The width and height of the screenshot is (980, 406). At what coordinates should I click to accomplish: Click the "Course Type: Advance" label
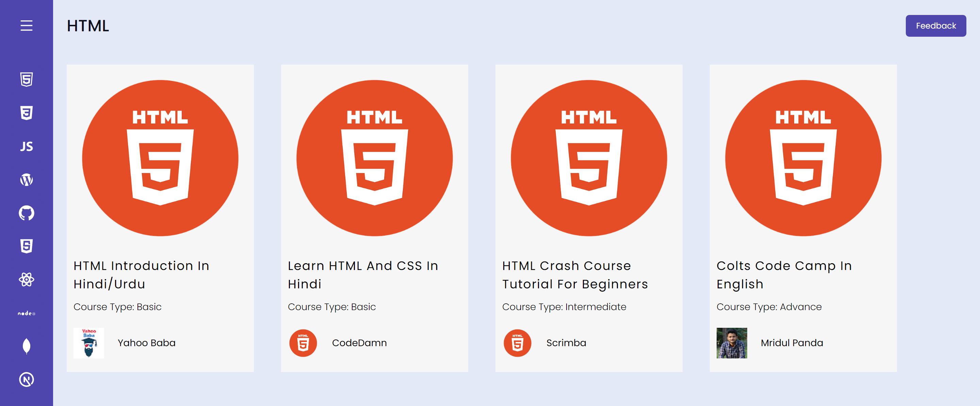769,307
